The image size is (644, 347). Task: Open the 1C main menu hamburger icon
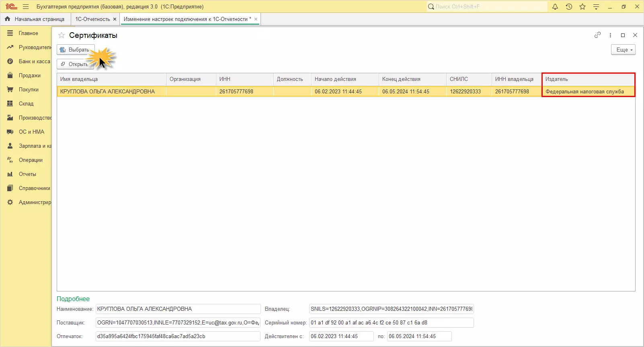(x=26, y=6)
